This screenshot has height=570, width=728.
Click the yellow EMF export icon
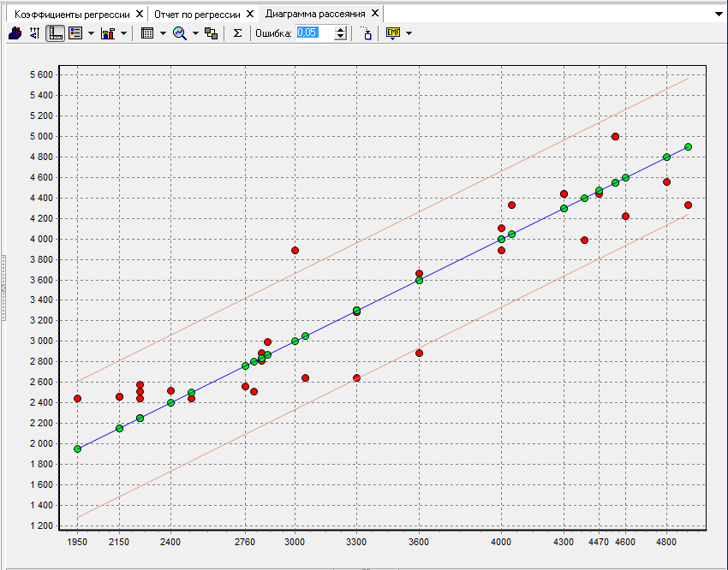pos(393,33)
